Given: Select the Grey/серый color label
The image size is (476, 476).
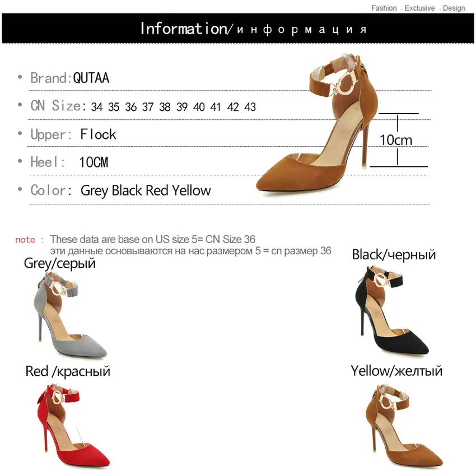Looking at the screenshot, I should click(x=59, y=263).
